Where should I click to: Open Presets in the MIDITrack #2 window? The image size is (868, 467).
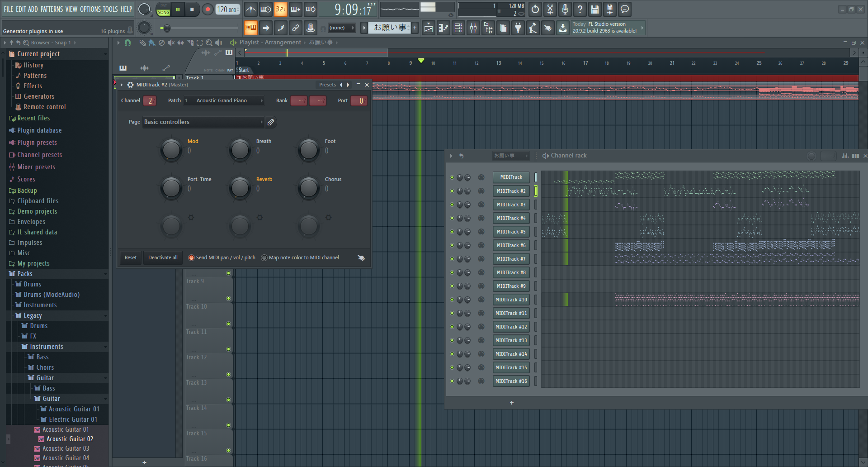(x=327, y=85)
